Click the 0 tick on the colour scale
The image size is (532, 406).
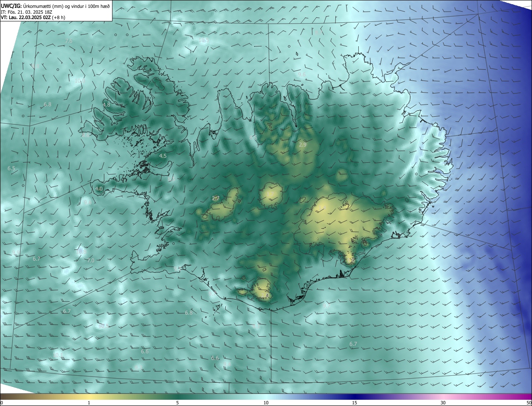coord(2,403)
